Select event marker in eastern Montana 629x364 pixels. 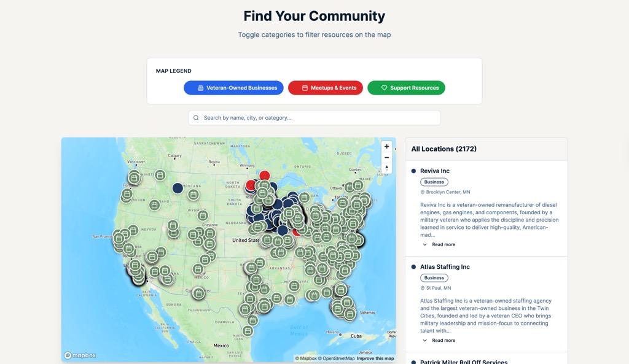coord(193,195)
